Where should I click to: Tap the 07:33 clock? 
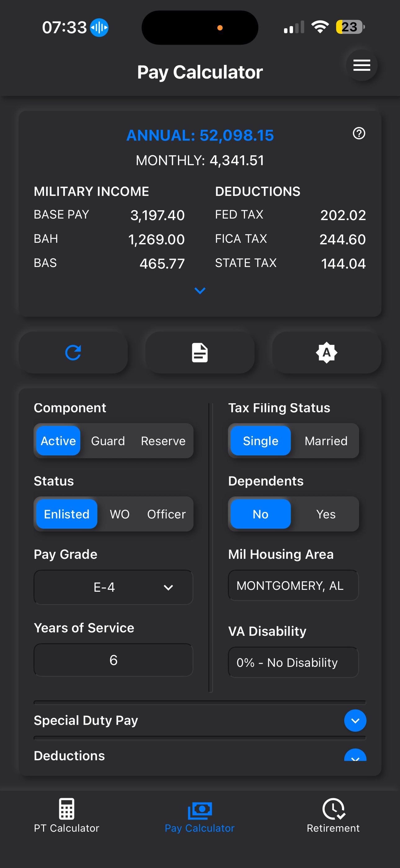point(64,27)
